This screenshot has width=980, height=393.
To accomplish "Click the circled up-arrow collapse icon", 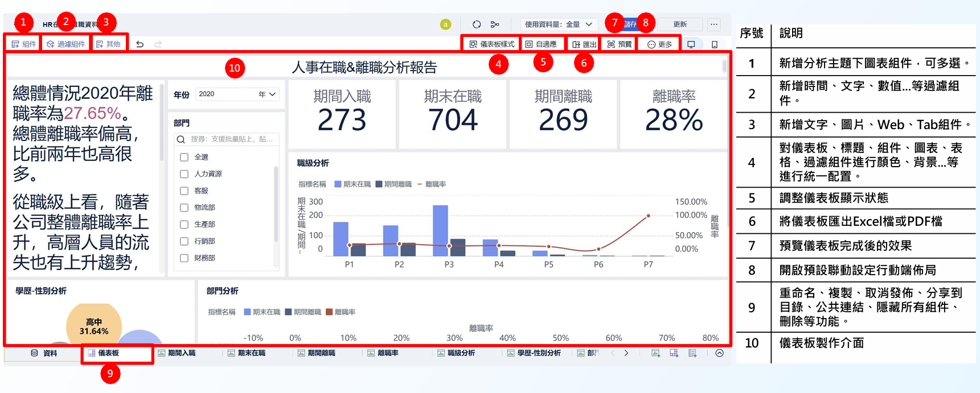I will coord(719,353).
